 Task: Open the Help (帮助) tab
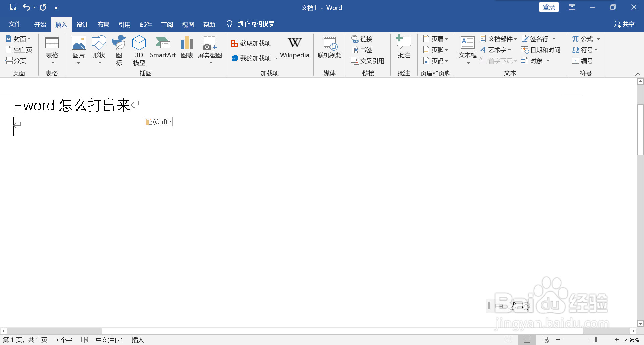(x=209, y=24)
